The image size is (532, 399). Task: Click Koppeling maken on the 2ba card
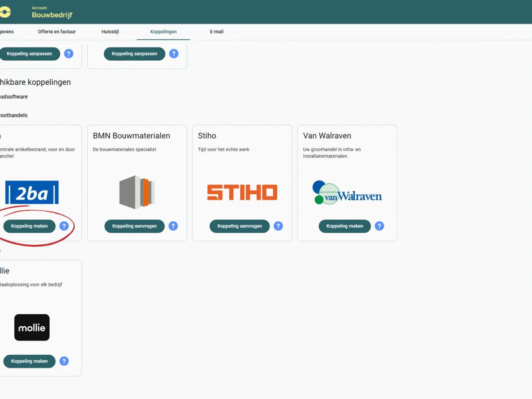click(29, 226)
